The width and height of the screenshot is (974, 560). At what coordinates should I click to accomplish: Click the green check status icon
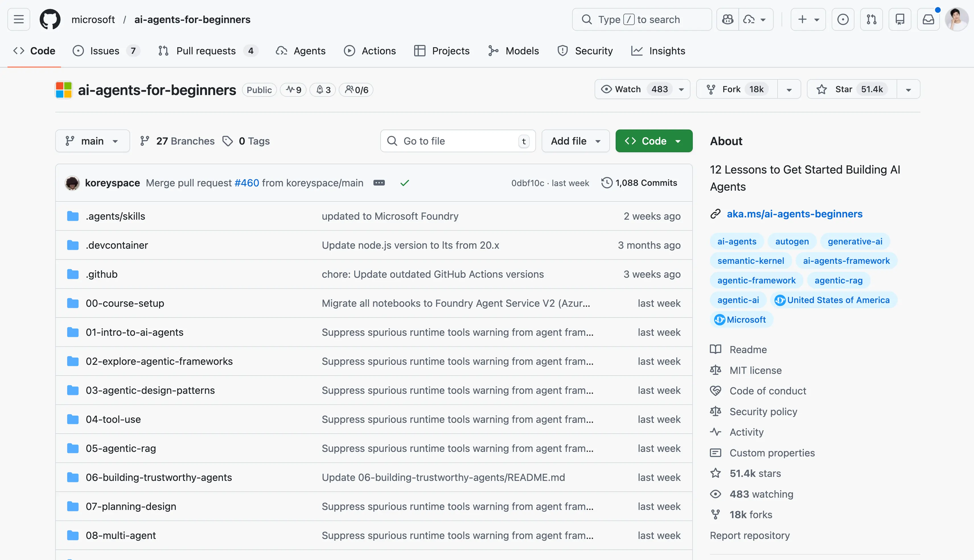(404, 183)
